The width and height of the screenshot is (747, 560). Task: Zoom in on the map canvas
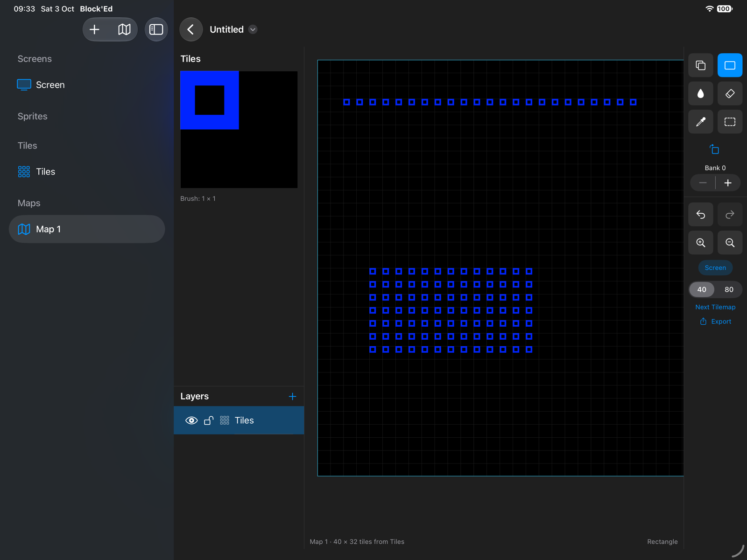[700, 243]
